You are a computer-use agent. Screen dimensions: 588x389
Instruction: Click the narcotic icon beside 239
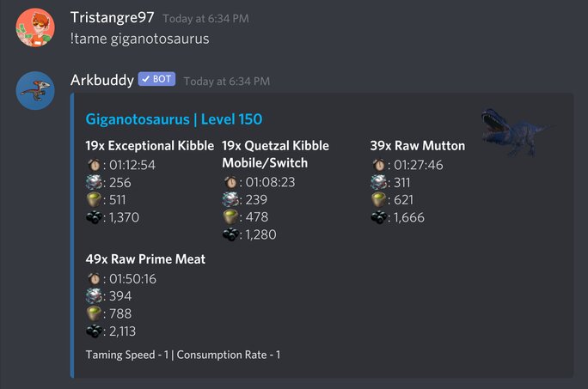point(230,199)
